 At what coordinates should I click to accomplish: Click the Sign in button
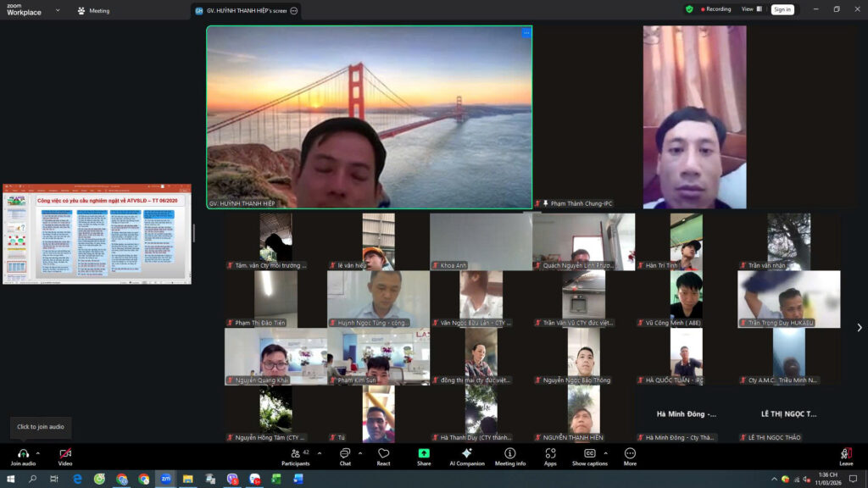(x=782, y=9)
